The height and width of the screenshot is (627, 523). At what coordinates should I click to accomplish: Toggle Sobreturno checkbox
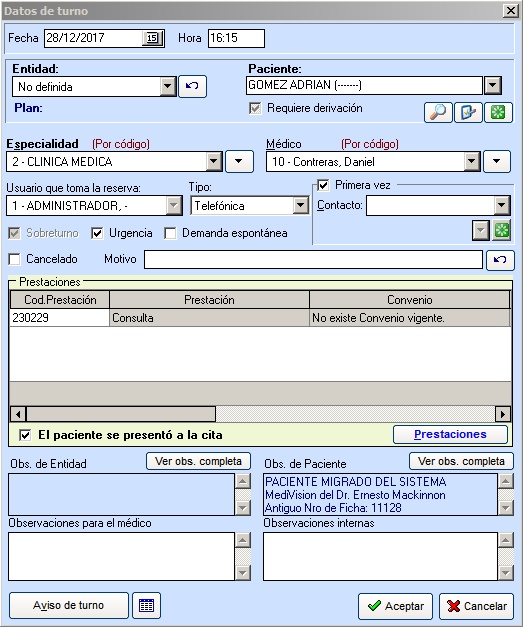pyautogui.click(x=14, y=233)
